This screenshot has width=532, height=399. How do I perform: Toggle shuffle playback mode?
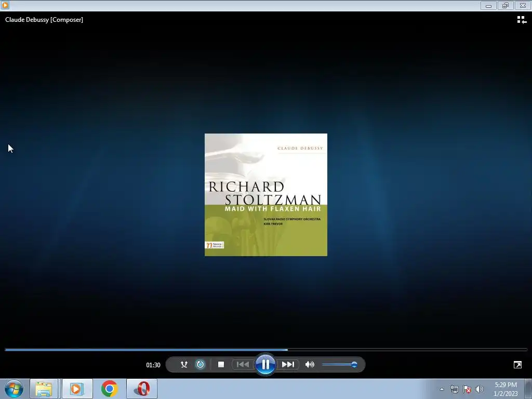coord(184,364)
